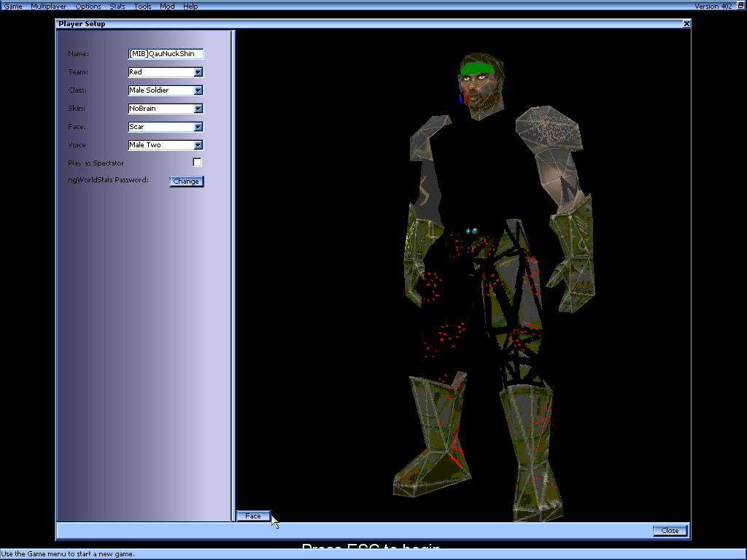Open the Options menu
The image size is (747, 560).
88,6
